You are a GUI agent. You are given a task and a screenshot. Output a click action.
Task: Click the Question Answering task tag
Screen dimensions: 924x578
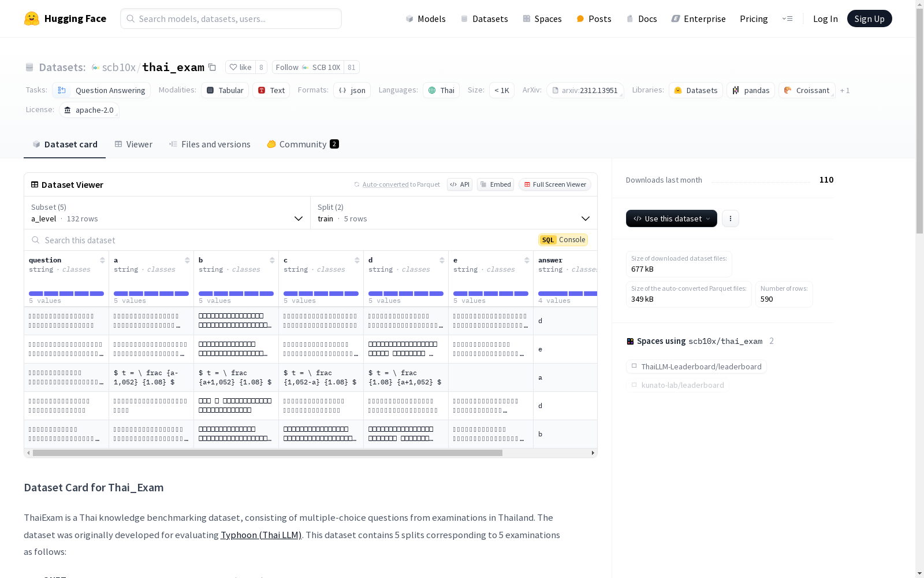[102, 90]
